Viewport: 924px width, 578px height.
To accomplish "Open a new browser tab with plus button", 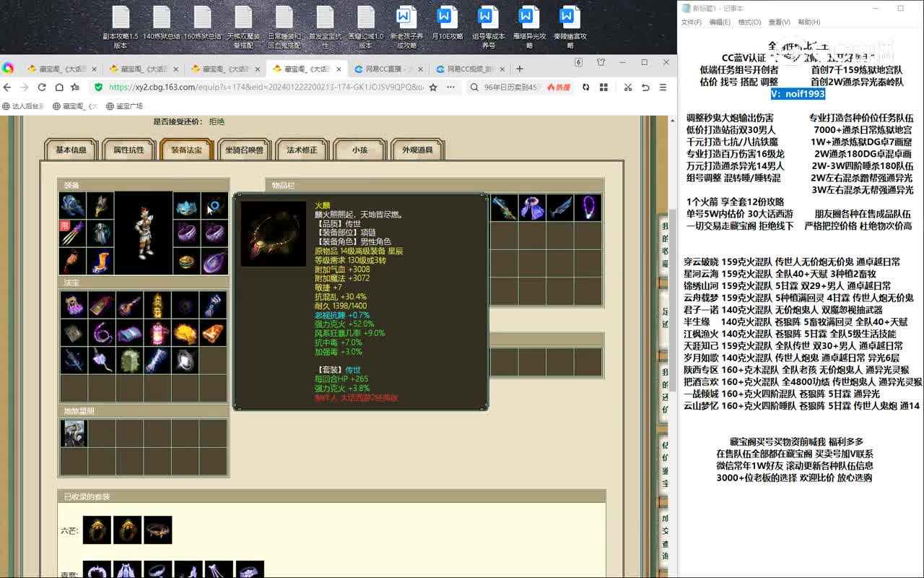I will click(519, 69).
